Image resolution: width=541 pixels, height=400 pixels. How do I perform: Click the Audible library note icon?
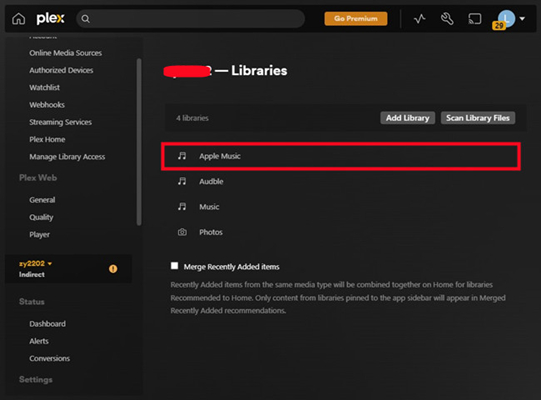tap(182, 181)
